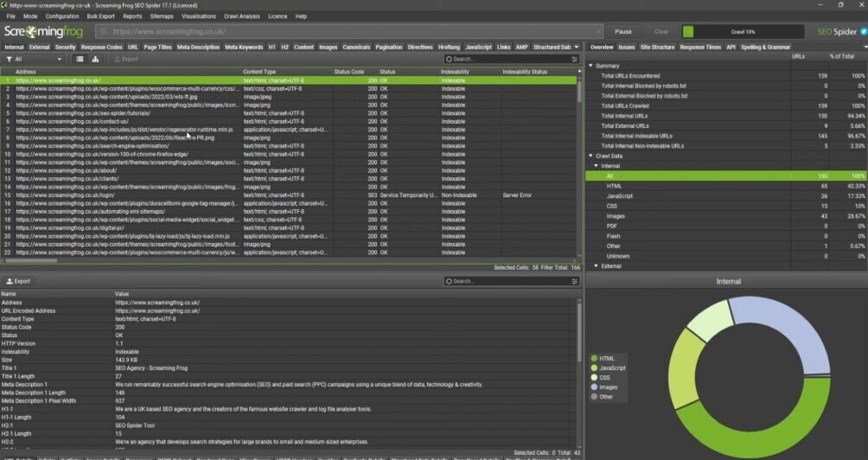Switch to the Hreflang tab
Viewport: 868px width, 460px height.
(449, 47)
